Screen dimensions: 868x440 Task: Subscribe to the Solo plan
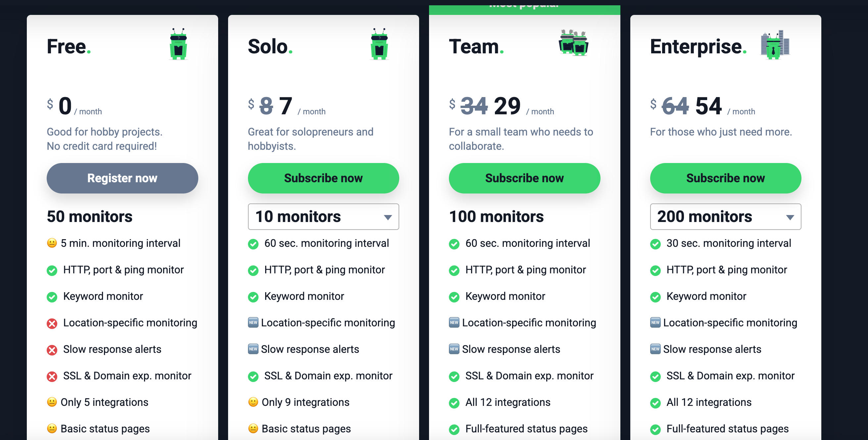tap(323, 178)
